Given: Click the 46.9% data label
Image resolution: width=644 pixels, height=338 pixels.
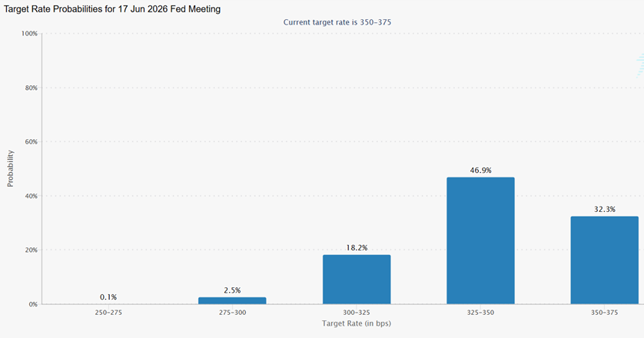Looking at the screenshot, I should coord(480,170).
